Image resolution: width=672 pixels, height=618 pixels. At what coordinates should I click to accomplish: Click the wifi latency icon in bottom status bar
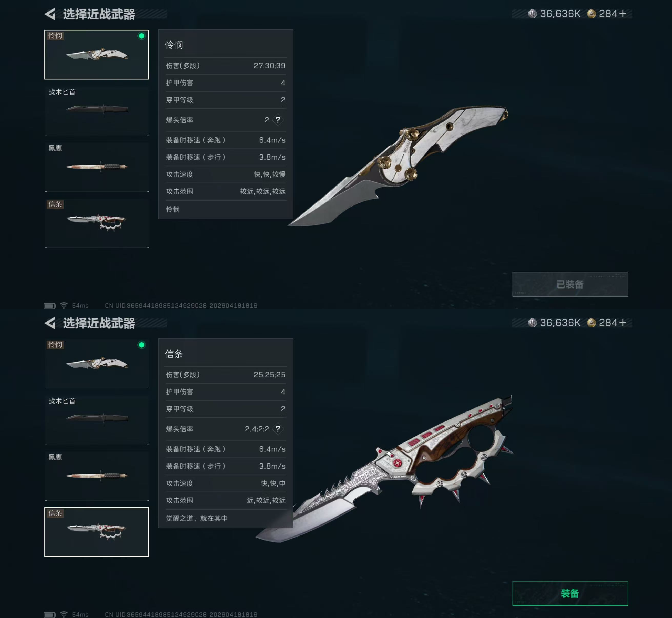[x=64, y=614]
